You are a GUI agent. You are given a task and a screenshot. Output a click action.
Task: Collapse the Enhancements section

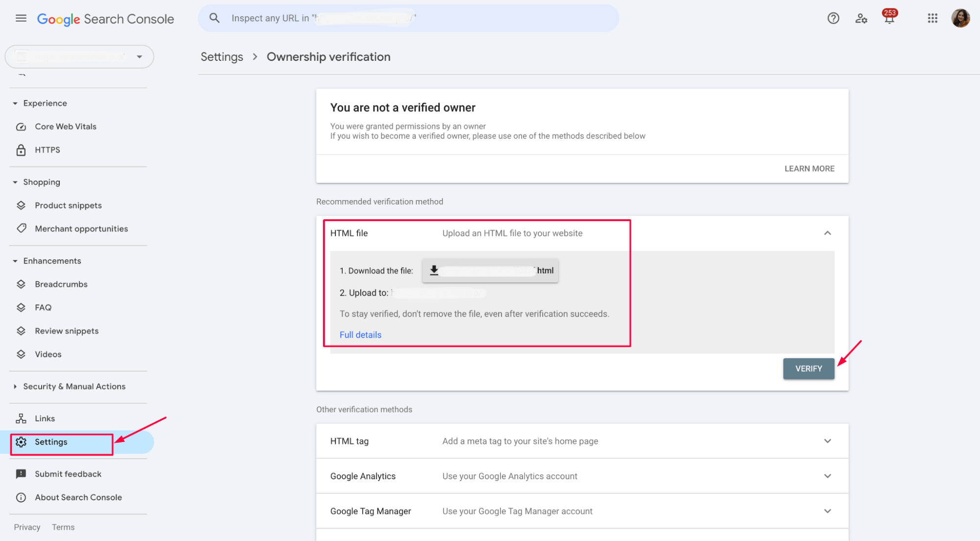click(x=15, y=261)
